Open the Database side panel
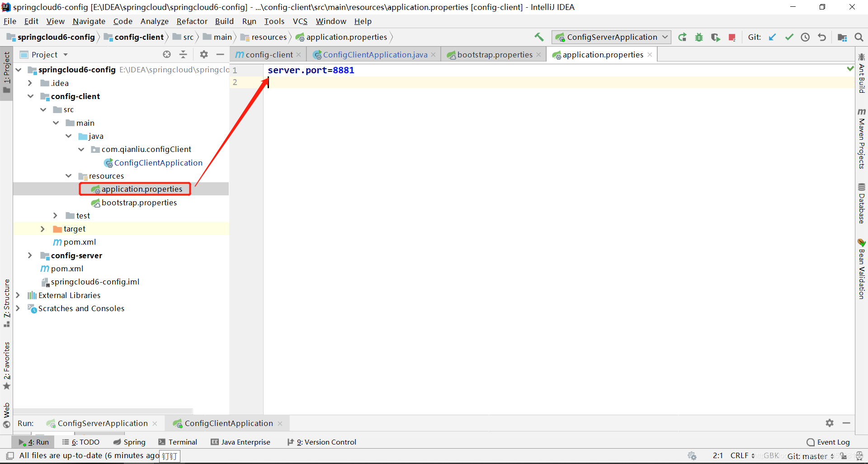 (x=862, y=203)
